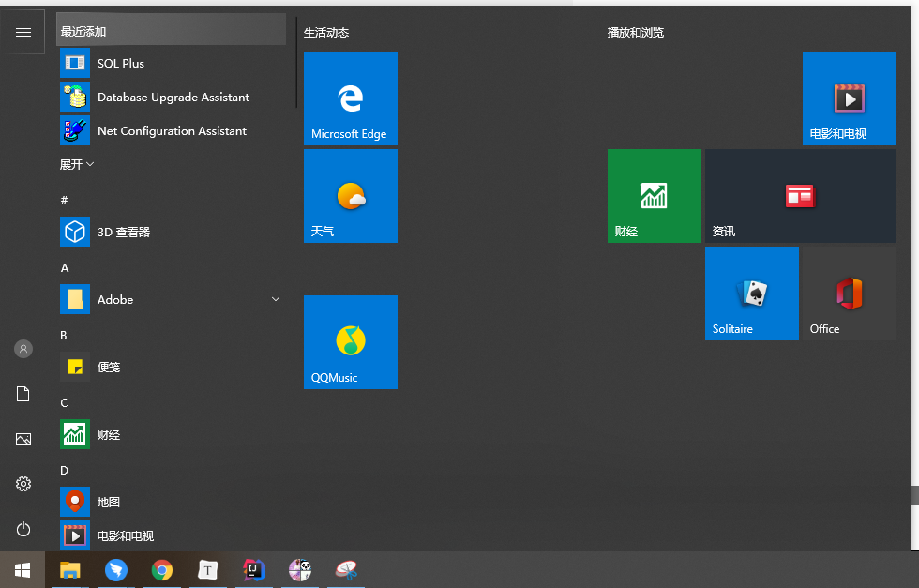This screenshot has height=588, width=919.
Task: Click the A letter header
Action: point(65,268)
